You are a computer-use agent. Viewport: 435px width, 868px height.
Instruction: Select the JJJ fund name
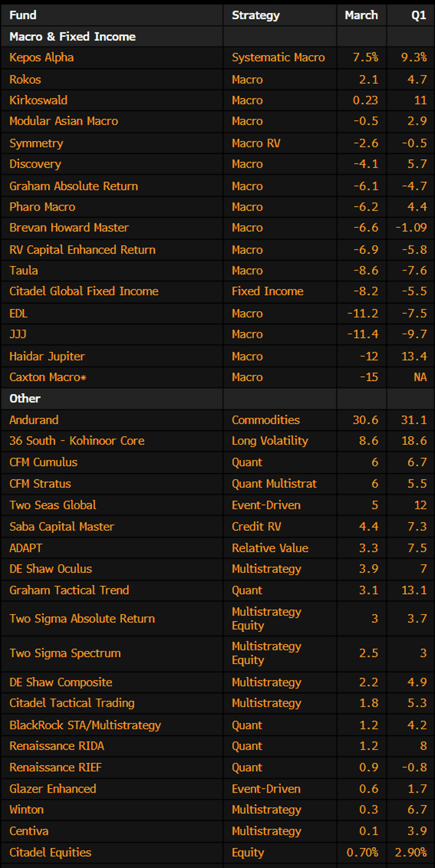pyautogui.click(x=18, y=334)
